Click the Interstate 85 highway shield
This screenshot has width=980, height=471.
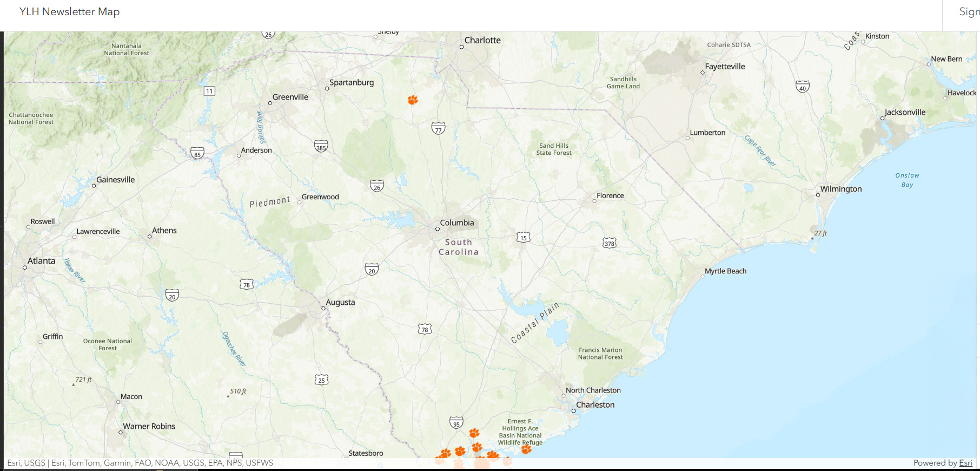click(x=197, y=153)
